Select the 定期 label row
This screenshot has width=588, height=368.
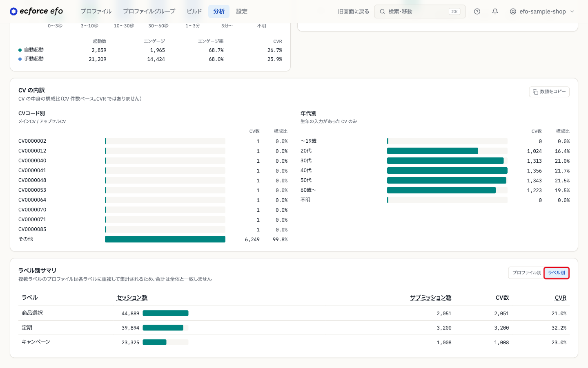click(294, 328)
